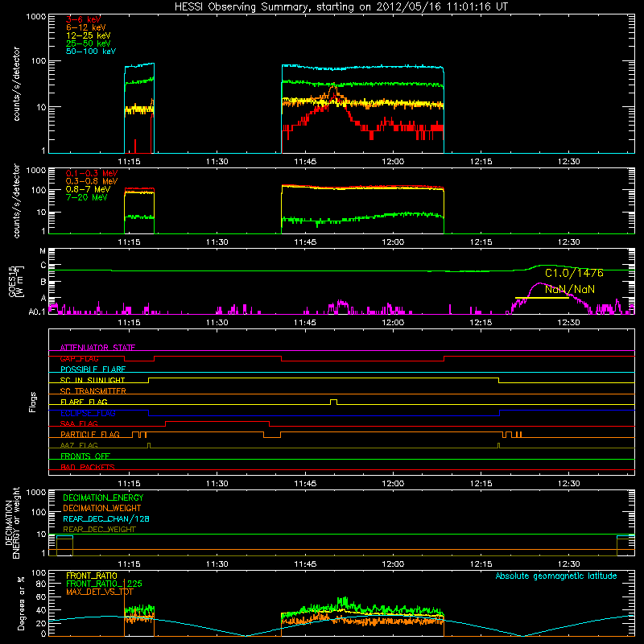Select the 12-25 keV legend label

(x=89, y=35)
